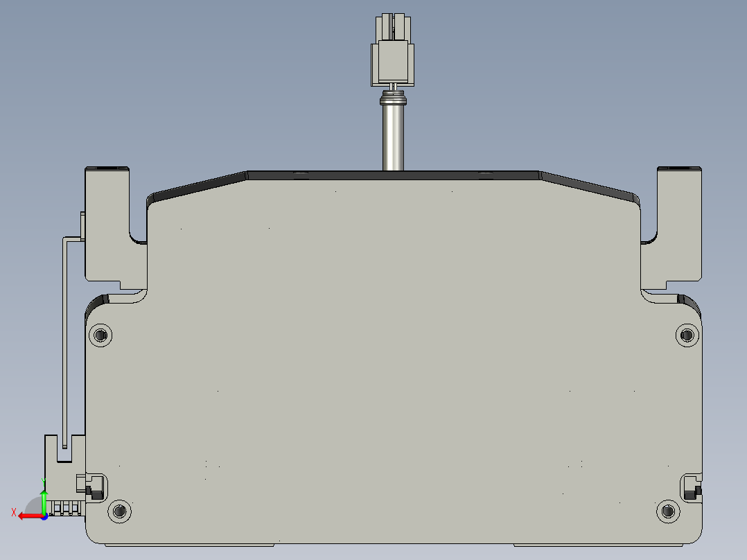Click the green Y axis arrow of the triad
Image resolution: width=747 pixels, height=560 pixels.
pyautogui.click(x=44, y=501)
